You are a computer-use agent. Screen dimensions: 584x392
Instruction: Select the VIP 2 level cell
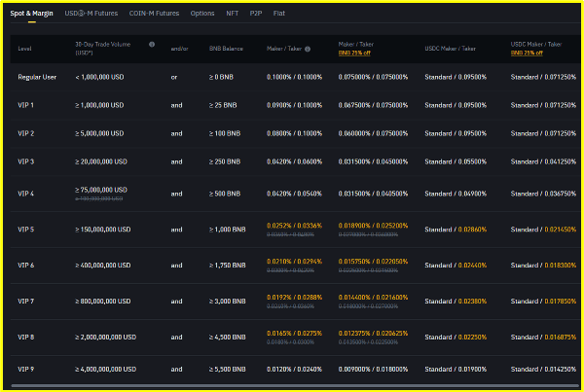click(x=25, y=133)
